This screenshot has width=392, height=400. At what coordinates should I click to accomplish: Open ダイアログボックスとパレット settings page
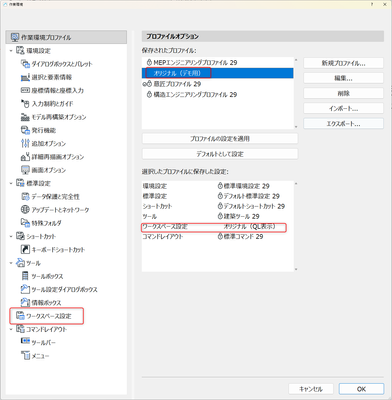57,64
